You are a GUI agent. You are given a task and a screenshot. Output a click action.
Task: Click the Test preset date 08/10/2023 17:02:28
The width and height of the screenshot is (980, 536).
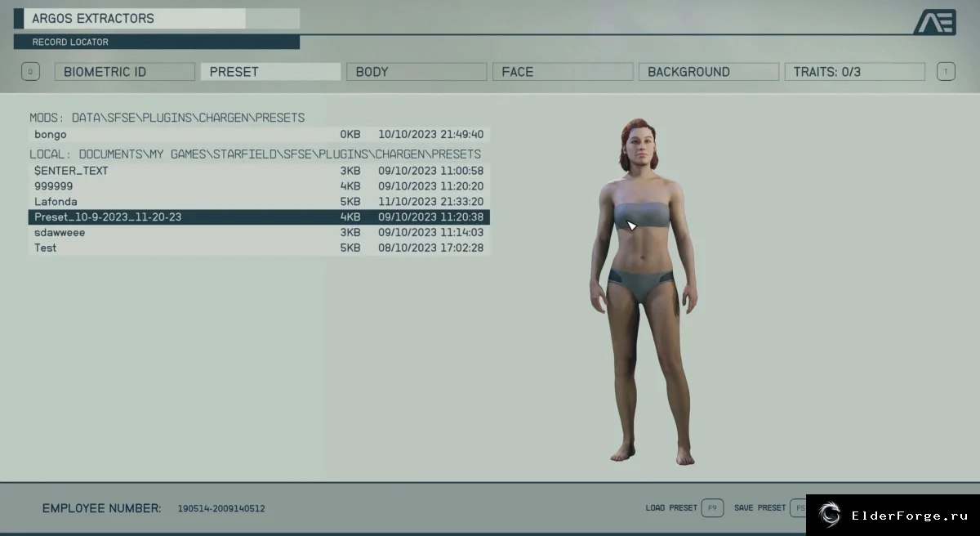click(430, 248)
